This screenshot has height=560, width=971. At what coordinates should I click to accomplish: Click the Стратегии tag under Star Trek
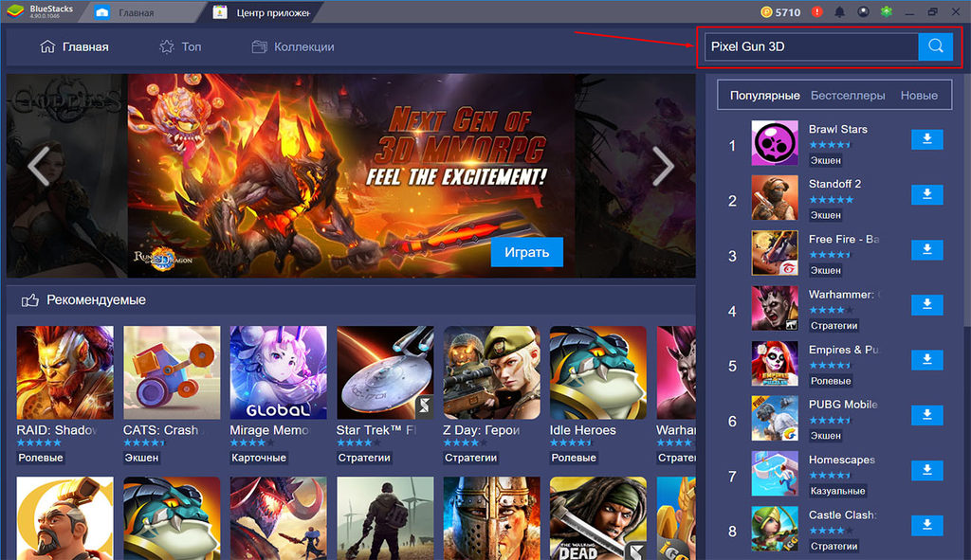364,458
